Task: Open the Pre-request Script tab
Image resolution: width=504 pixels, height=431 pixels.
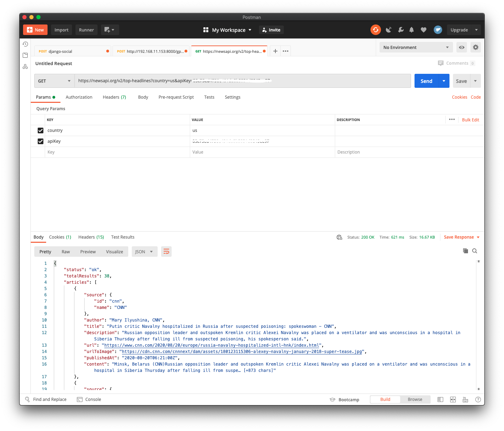Action: [176, 97]
